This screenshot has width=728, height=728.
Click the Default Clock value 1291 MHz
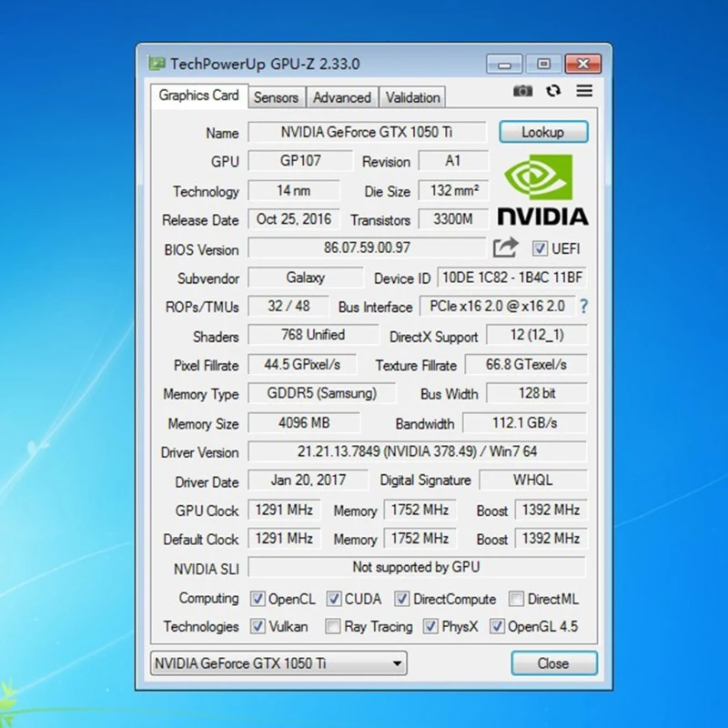pos(284,539)
